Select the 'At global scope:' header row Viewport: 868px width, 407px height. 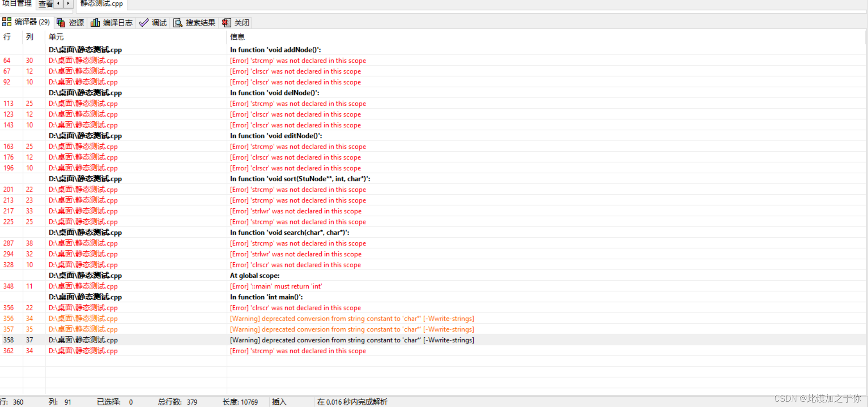[x=433, y=276]
